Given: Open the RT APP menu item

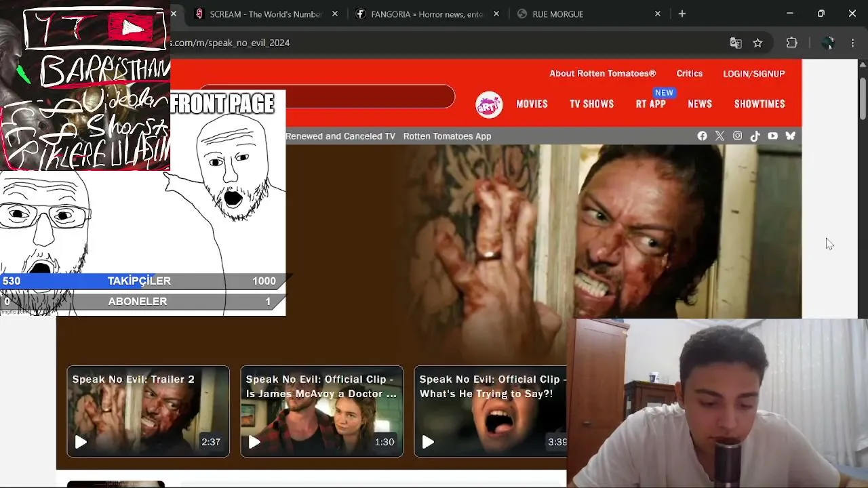Looking at the screenshot, I should click(651, 104).
